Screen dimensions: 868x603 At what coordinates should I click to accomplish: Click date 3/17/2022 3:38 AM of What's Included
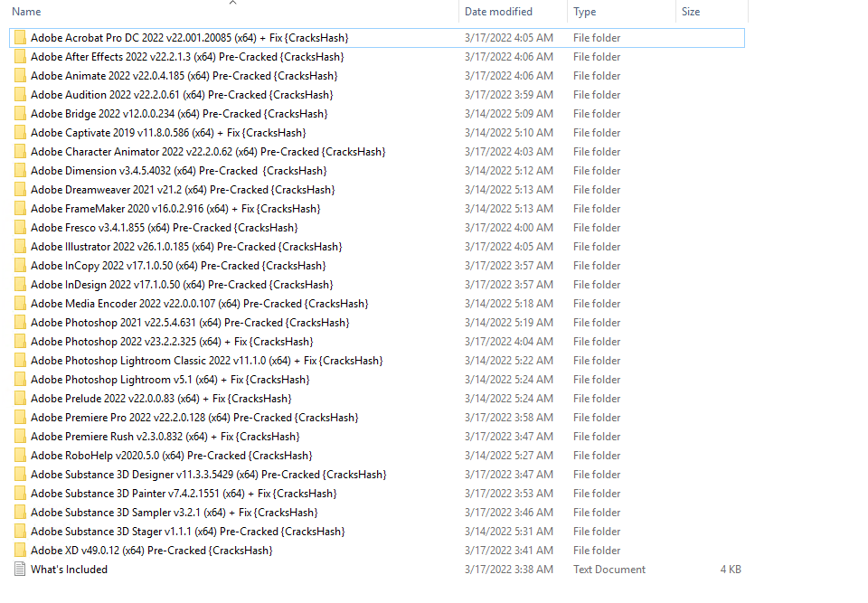tap(509, 570)
